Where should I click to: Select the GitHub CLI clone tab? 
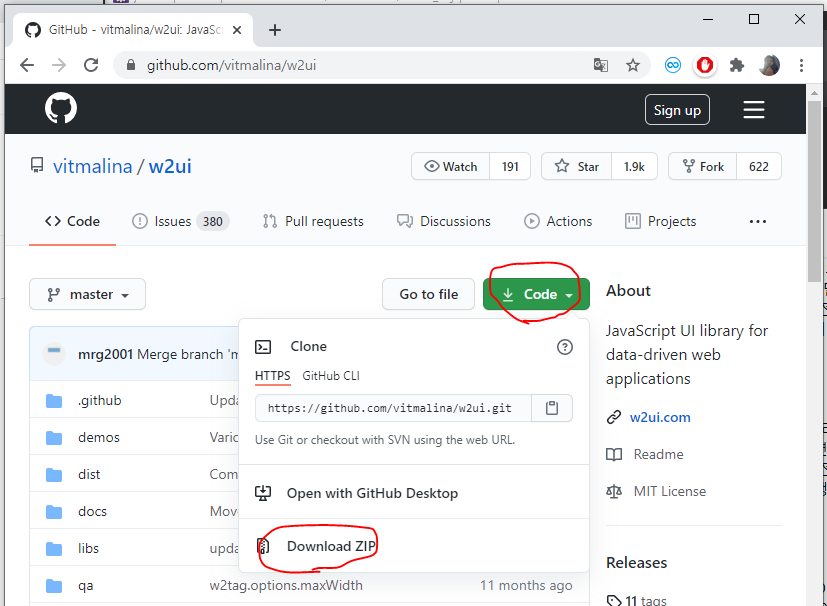click(x=331, y=376)
